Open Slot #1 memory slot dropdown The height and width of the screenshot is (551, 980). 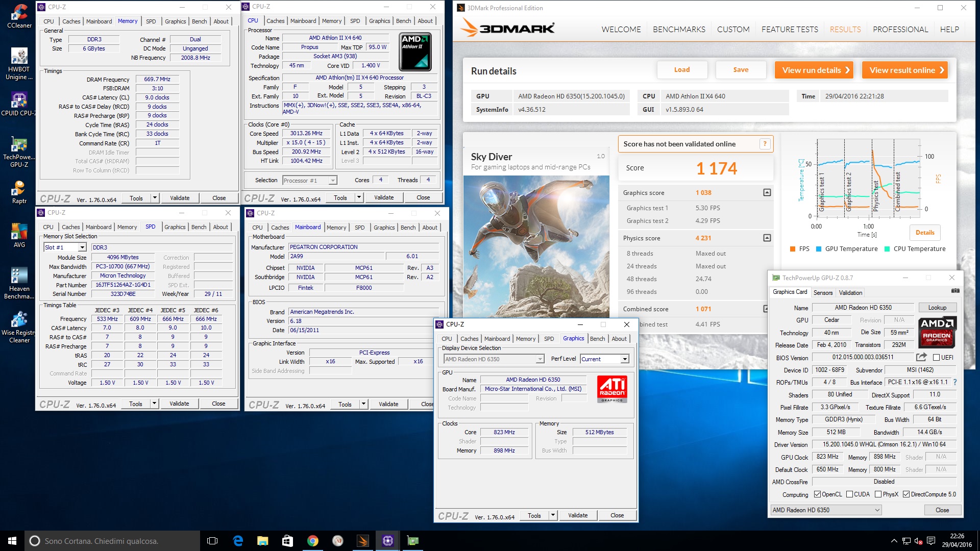[82, 247]
